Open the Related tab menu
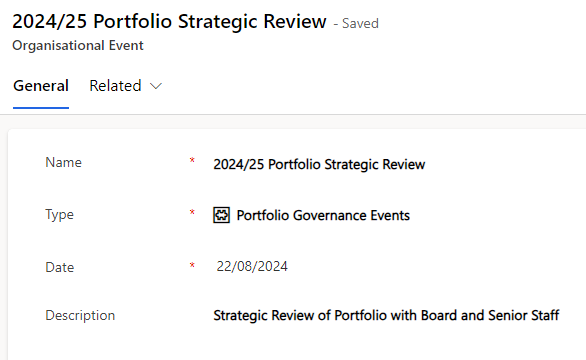The image size is (586, 360). tap(125, 86)
